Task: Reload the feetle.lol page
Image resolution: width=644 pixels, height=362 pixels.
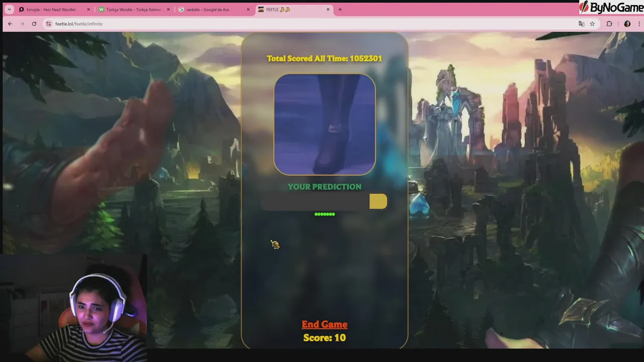Action: pyautogui.click(x=34, y=24)
